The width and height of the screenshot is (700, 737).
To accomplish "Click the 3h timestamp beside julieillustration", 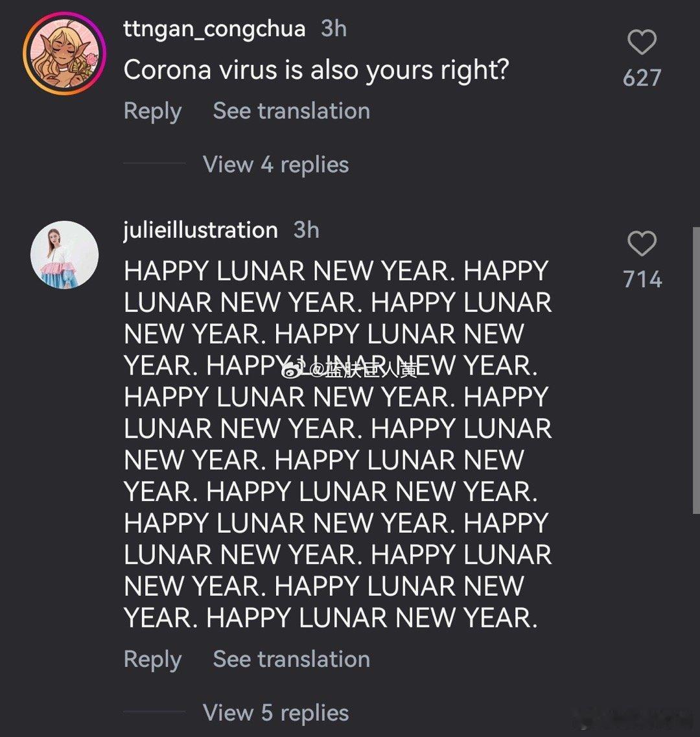I will [x=306, y=230].
